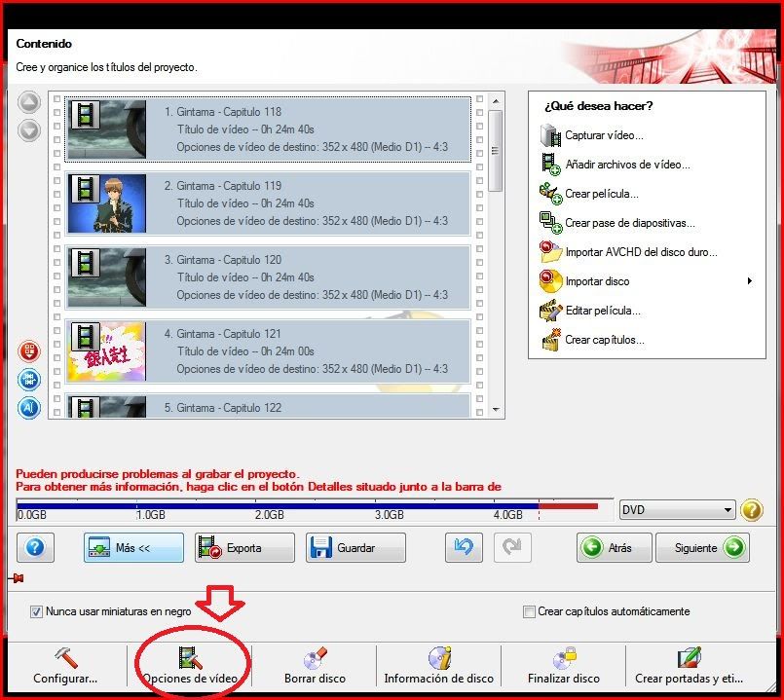Go back with Atrás button
The height and width of the screenshot is (700, 784).
(x=614, y=547)
